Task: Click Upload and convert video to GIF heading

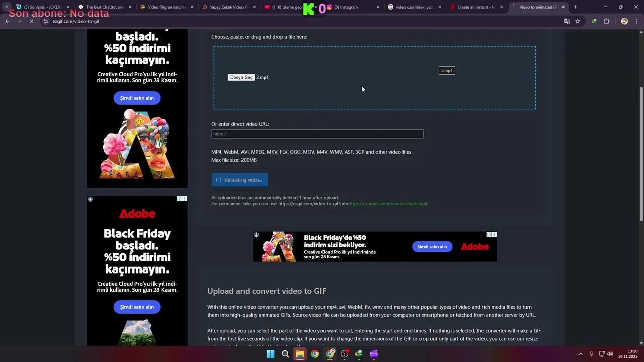Action: tap(267, 291)
